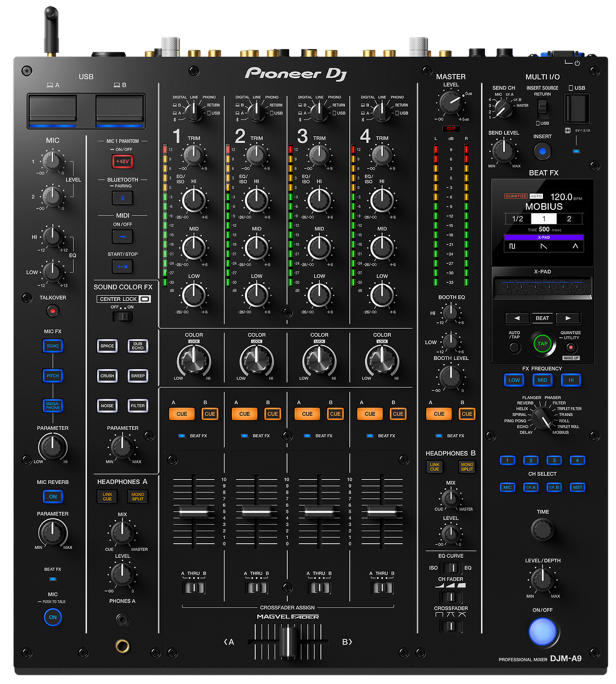Select the DUB ECHO sound color effect

click(x=138, y=346)
